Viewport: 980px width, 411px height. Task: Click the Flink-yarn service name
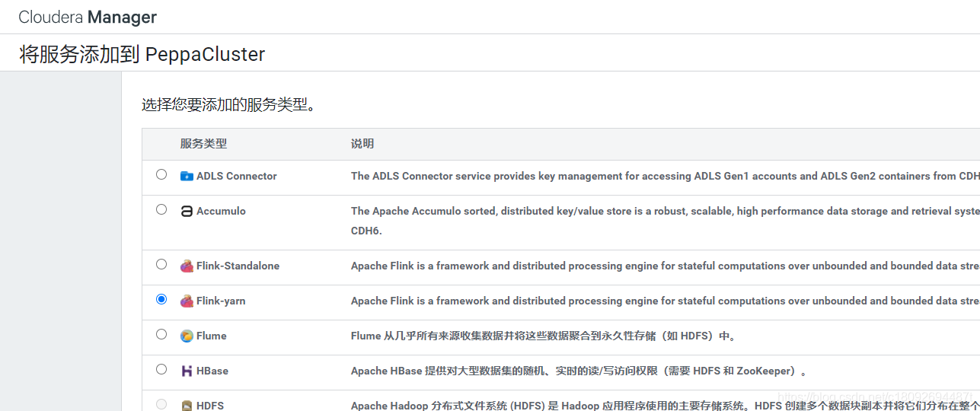221,301
